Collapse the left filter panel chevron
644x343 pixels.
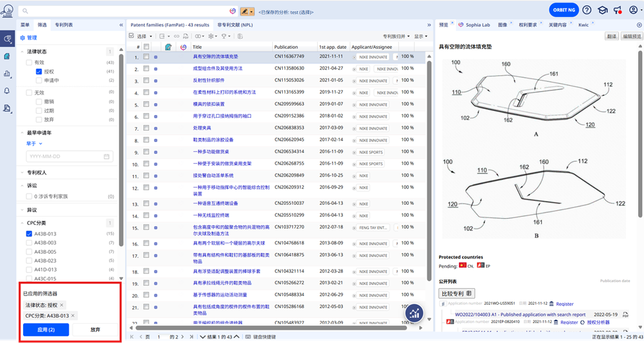click(121, 25)
